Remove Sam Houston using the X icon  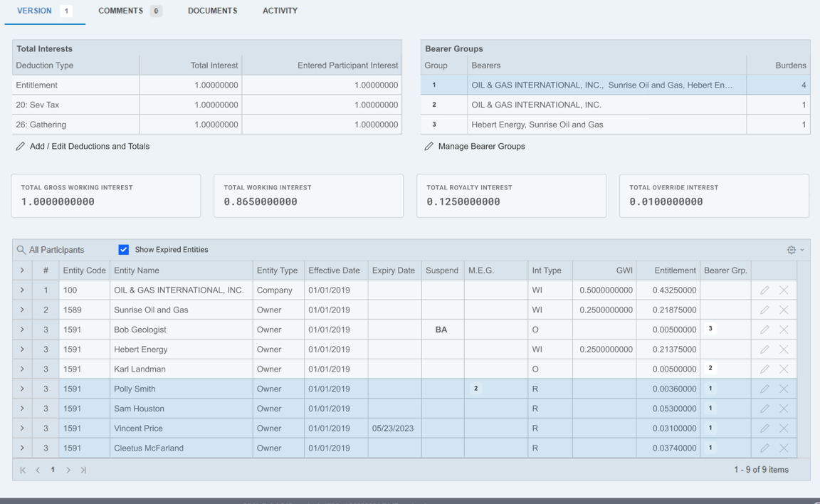coord(784,409)
